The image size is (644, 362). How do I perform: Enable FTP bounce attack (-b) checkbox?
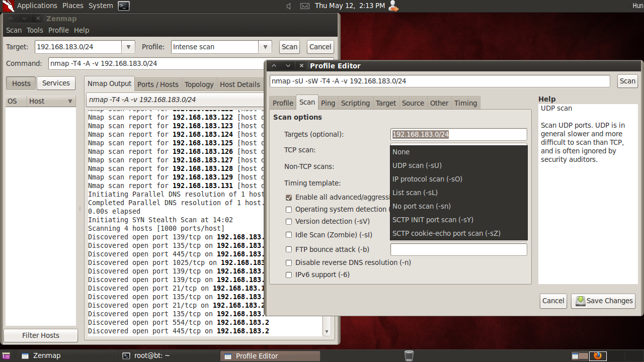click(x=289, y=249)
